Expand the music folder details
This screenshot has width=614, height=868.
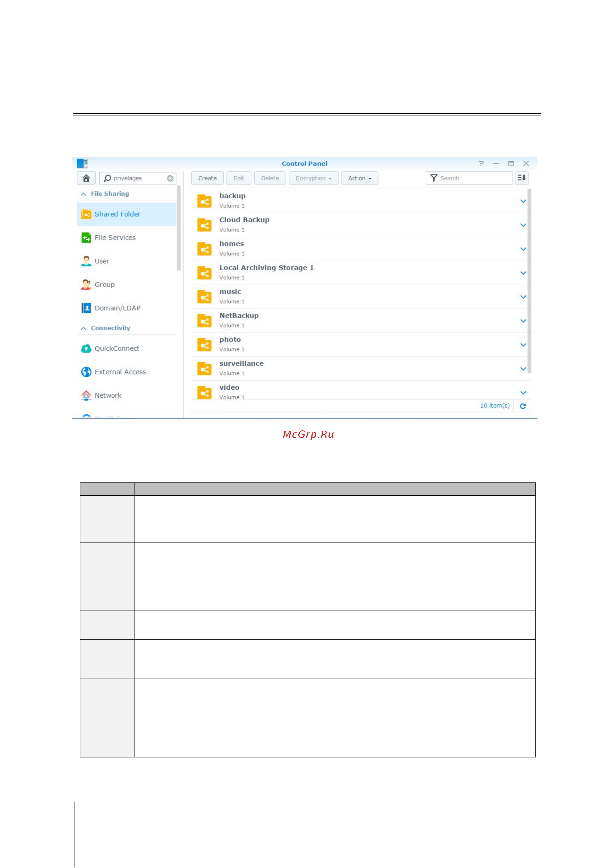coord(523,297)
